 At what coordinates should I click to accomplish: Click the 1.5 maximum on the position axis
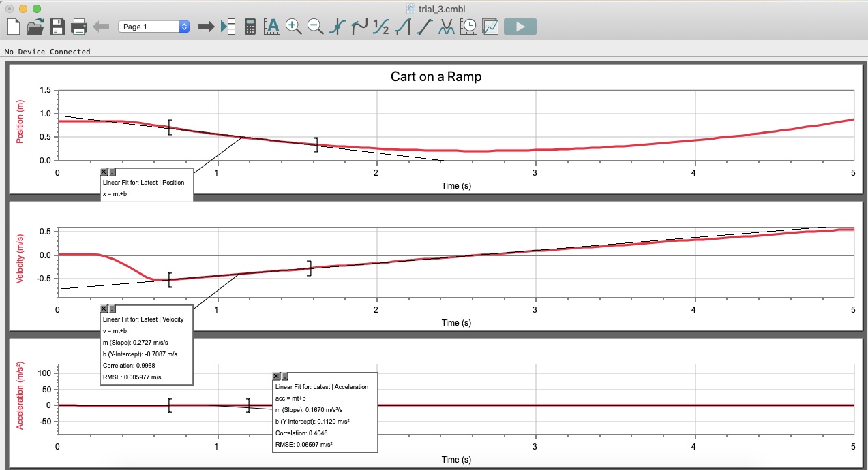click(x=46, y=90)
